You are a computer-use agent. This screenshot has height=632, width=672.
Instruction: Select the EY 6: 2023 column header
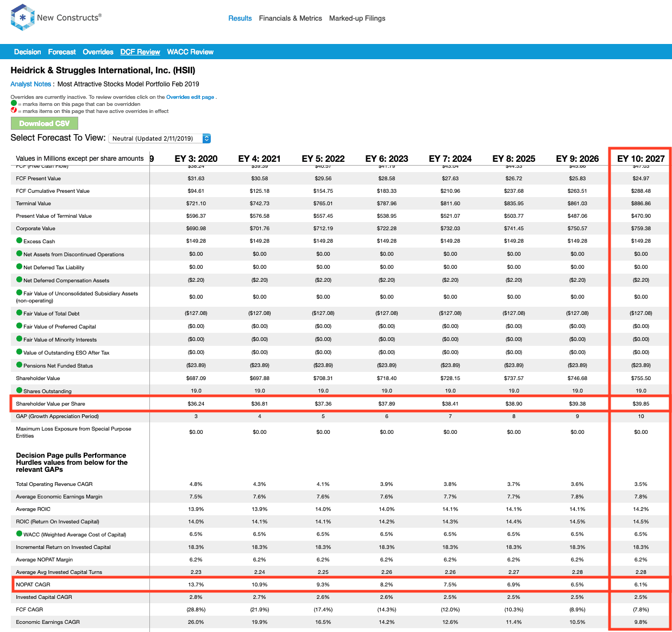tap(387, 159)
